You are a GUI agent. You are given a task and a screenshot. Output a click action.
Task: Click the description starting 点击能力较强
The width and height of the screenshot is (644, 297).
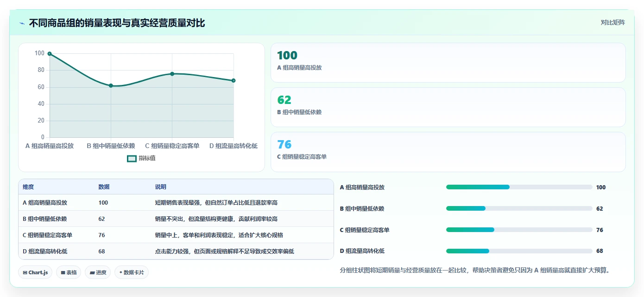(224, 252)
